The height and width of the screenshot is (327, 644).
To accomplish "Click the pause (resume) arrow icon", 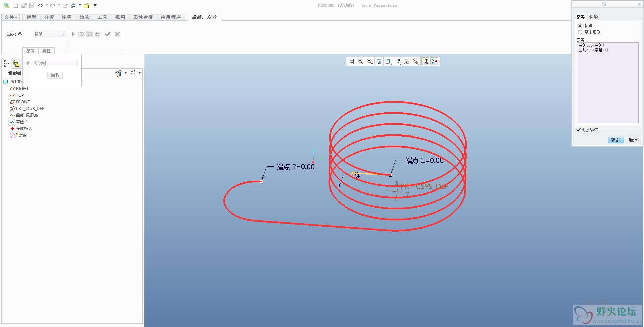I will point(73,34).
